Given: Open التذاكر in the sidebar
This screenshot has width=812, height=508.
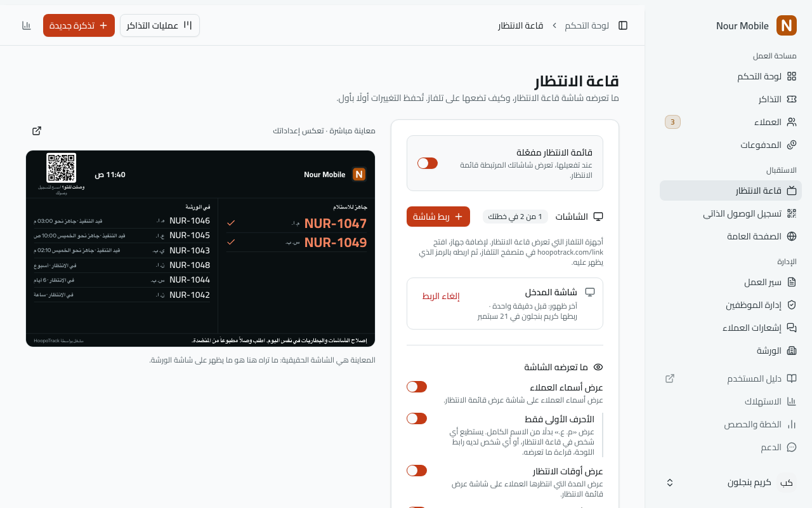Looking at the screenshot, I should click(x=731, y=99).
